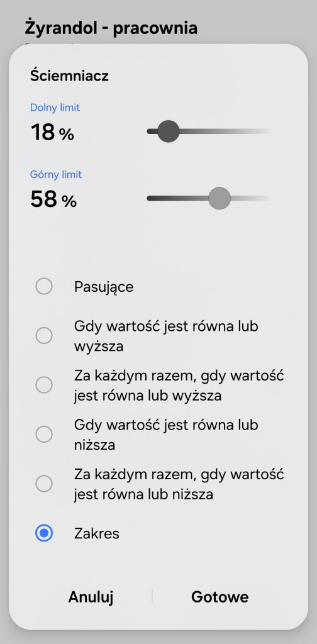This screenshot has height=644, width=317.
Task: Click the blue 'Dolny limit' label
Action: pyautogui.click(x=55, y=108)
